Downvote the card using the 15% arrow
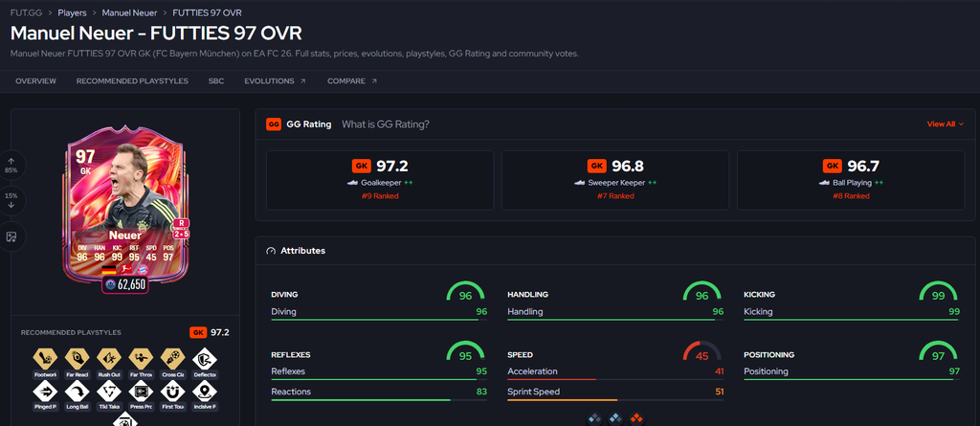 pos(11,200)
